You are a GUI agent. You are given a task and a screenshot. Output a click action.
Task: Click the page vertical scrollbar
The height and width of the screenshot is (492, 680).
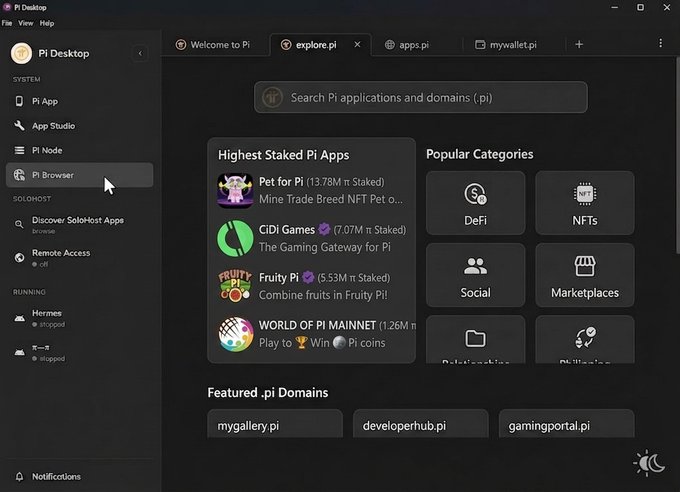[677, 155]
